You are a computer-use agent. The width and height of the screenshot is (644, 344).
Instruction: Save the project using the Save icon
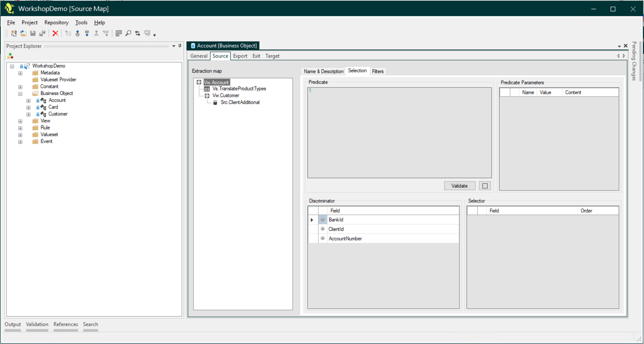tap(33, 33)
